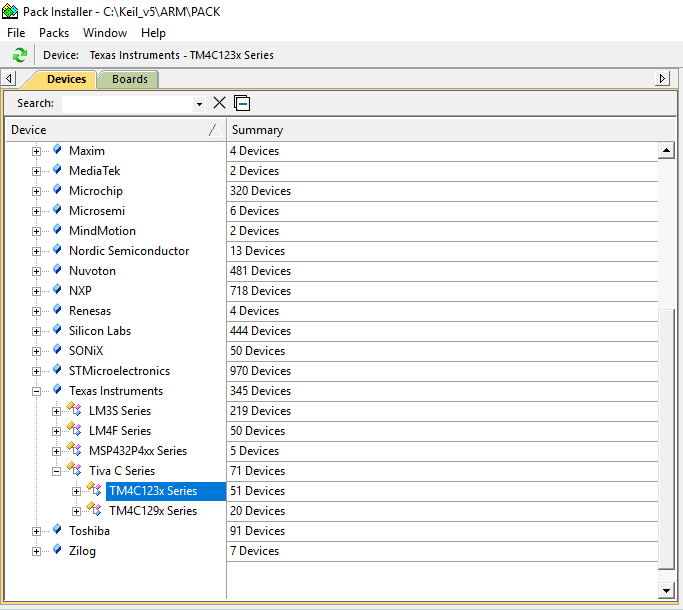Click the Nuvoton vendor diamond icon
This screenshot has height=610, width=683.
[x=57, y=270]
